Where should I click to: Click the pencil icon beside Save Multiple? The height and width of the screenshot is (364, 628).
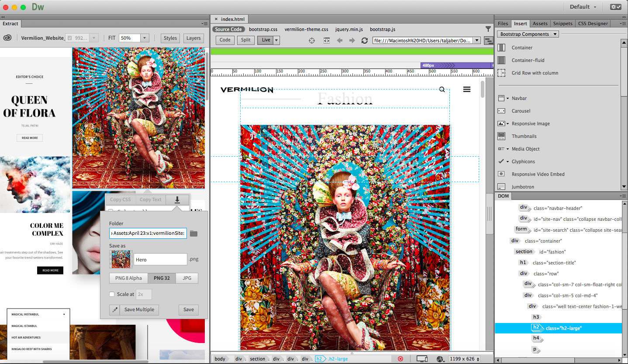[x=115, y=310]
